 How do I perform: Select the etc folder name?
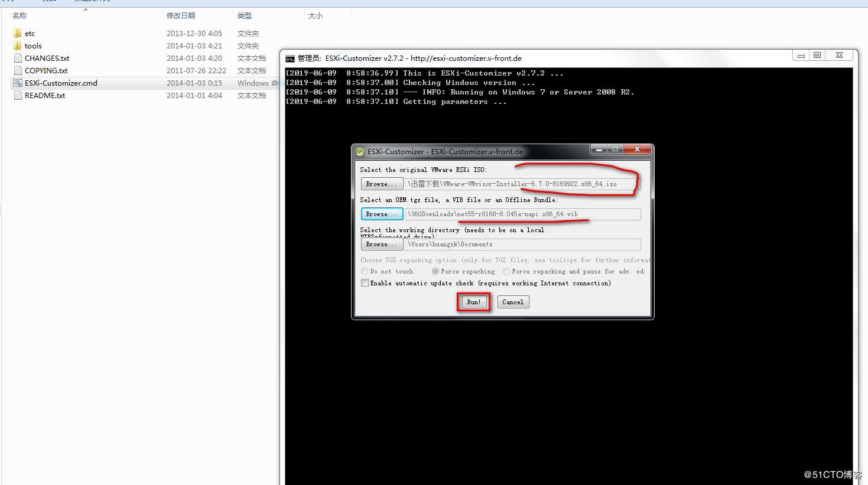[x=30, y=33]
